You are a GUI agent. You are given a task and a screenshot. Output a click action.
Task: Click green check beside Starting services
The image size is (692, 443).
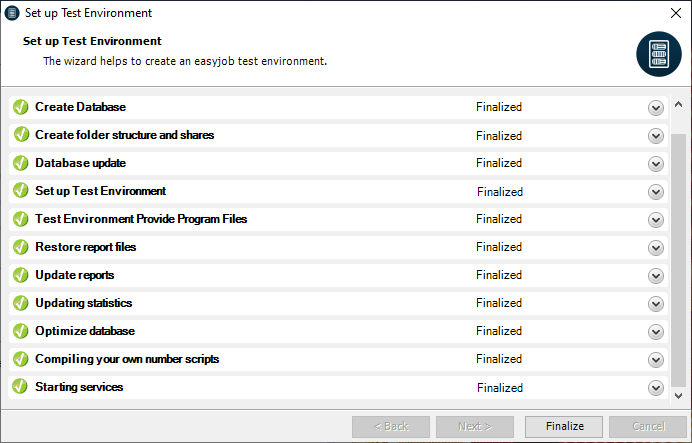[21, 387]
